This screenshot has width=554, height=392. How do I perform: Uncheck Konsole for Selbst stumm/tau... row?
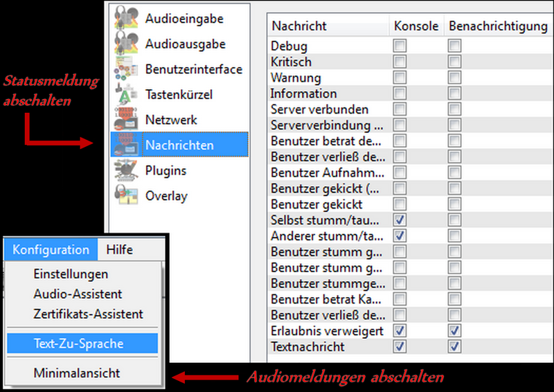click(400, 220)
